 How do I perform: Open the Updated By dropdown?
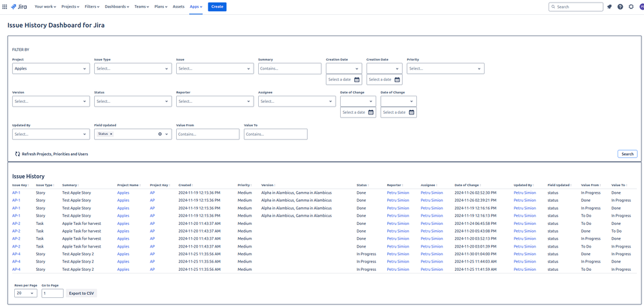pyautogui.click(x=51, y=134)
